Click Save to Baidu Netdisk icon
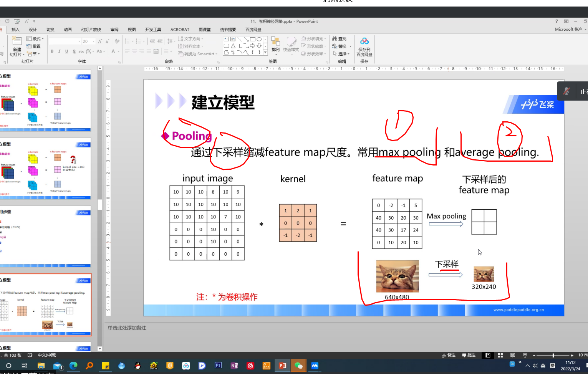Image resolution: width=588 pixels, height=374 pixels. 364,41
